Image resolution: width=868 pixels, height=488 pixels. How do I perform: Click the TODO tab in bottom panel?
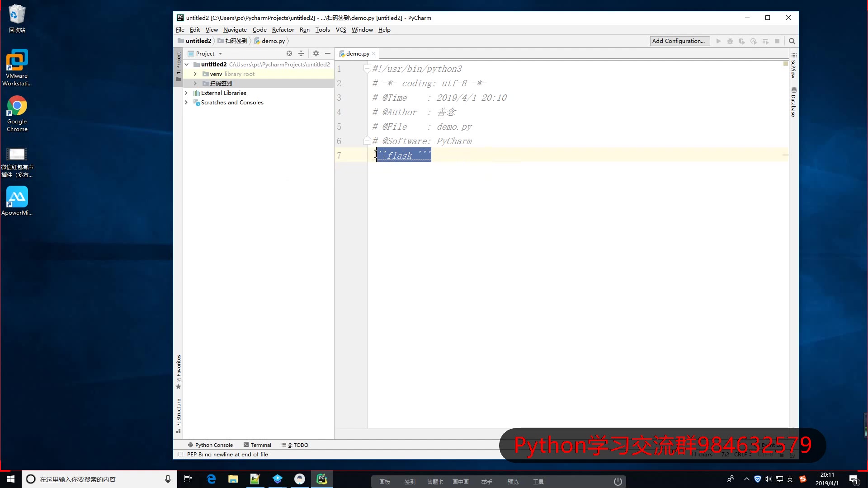coord(298,445)
